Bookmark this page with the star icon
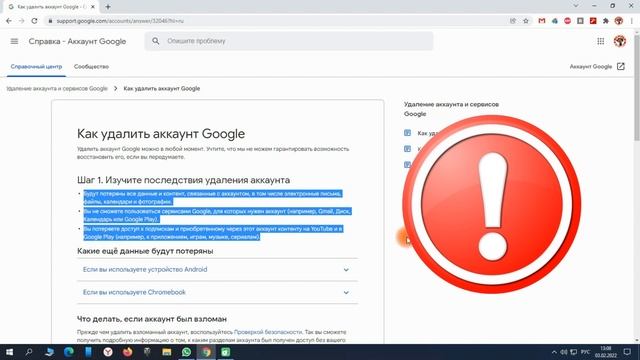This screenshot has width=640, height=360. tap(526, 21)
